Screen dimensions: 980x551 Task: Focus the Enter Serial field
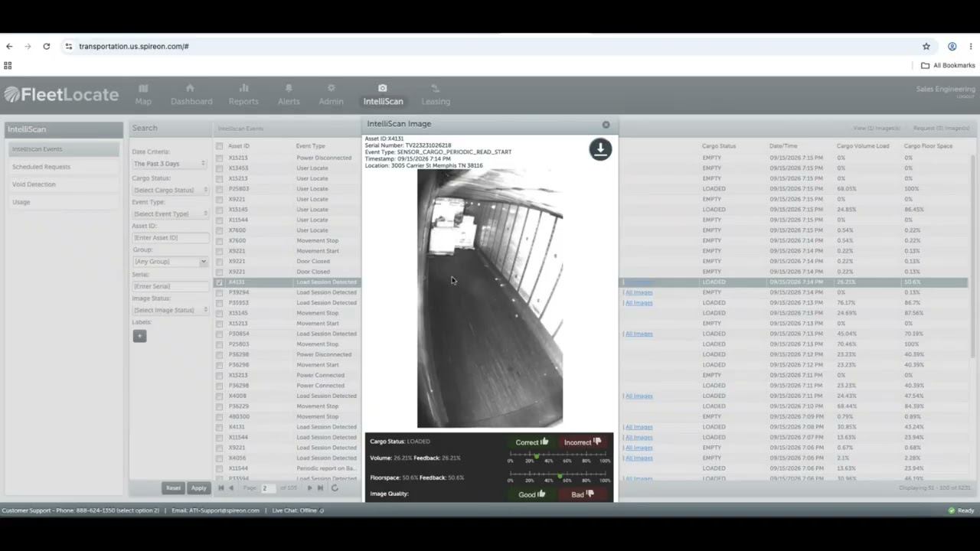point(170,286)
